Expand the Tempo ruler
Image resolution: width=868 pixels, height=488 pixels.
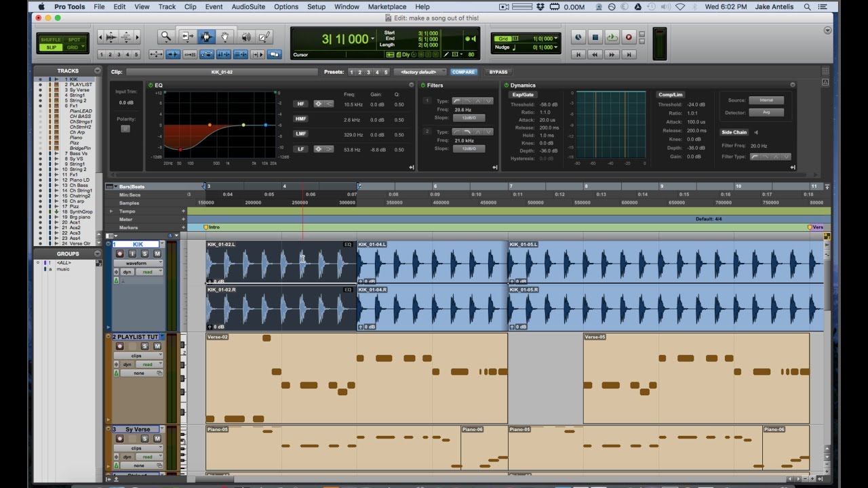point(112,211)
